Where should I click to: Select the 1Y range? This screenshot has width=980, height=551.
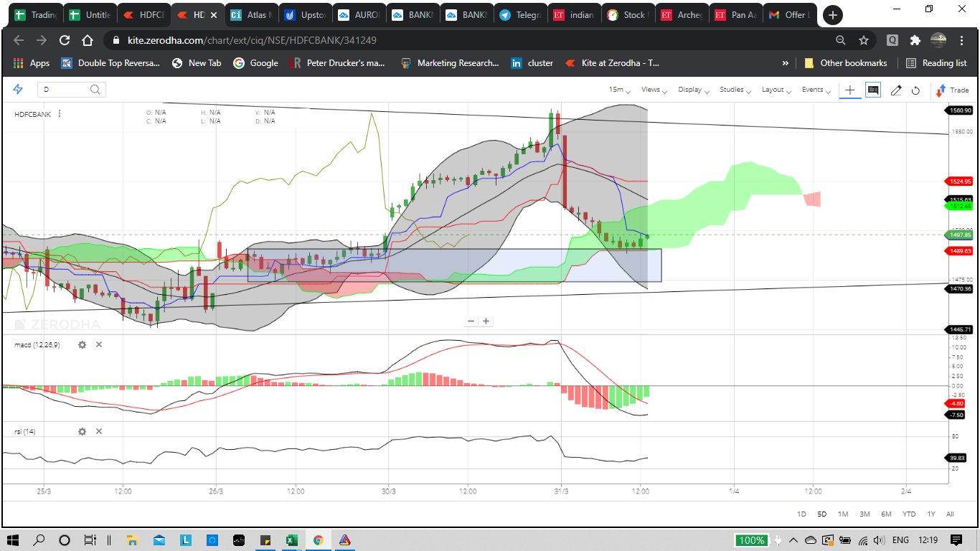pos(931,514)
